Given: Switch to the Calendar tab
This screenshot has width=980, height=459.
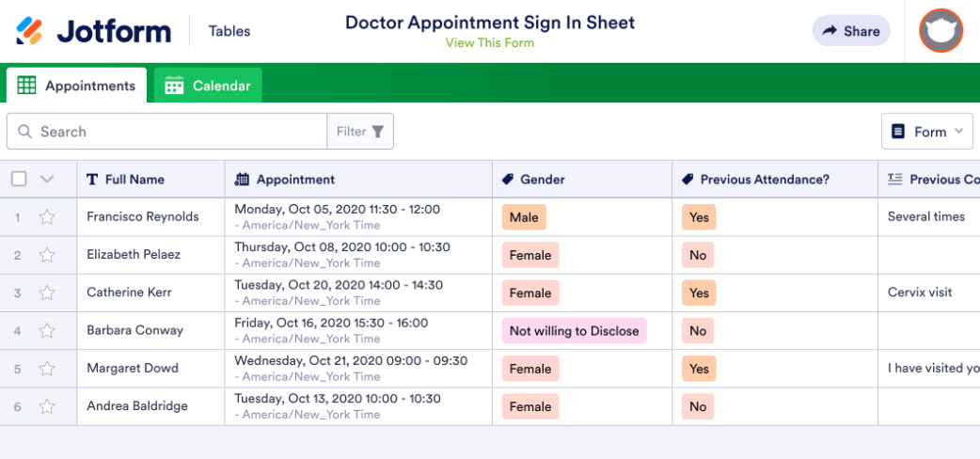Looking at the screenshot, I should click(208, 86).
